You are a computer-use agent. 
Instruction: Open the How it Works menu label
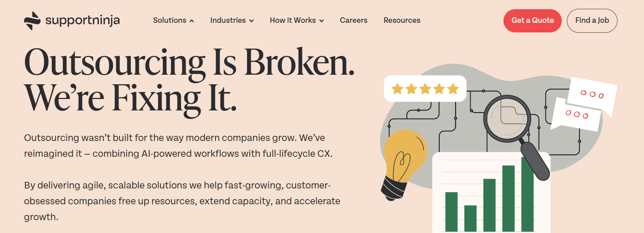point(292,20)
